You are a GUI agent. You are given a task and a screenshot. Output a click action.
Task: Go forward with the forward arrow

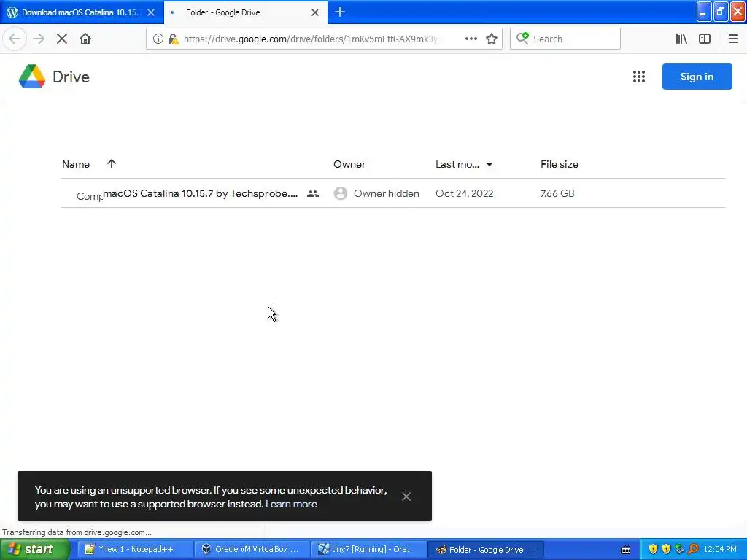pos(39,39)
